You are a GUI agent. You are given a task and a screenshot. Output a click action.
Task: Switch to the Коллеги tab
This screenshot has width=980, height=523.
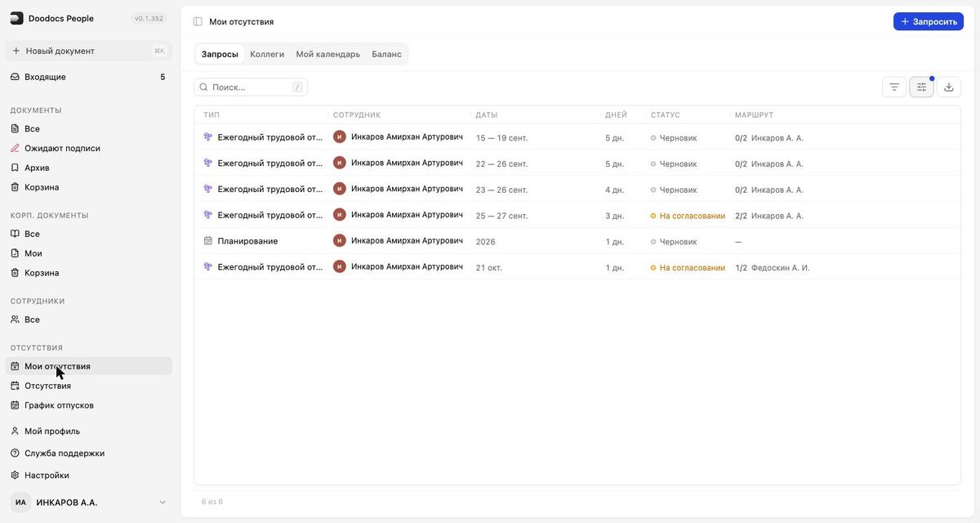tap(267, 54)
